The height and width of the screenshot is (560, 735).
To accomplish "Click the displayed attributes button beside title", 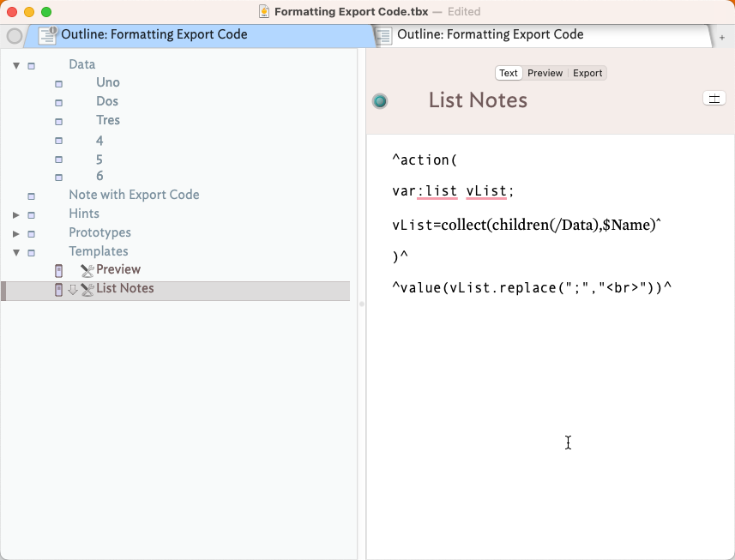I will click(x=714, y=99).
